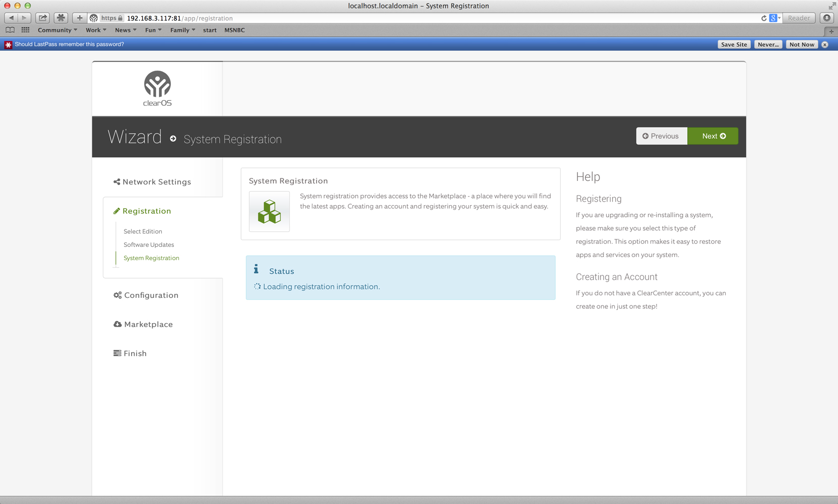
Task: Expand the Community bookmarks folder
Action: tap(57, 30)
